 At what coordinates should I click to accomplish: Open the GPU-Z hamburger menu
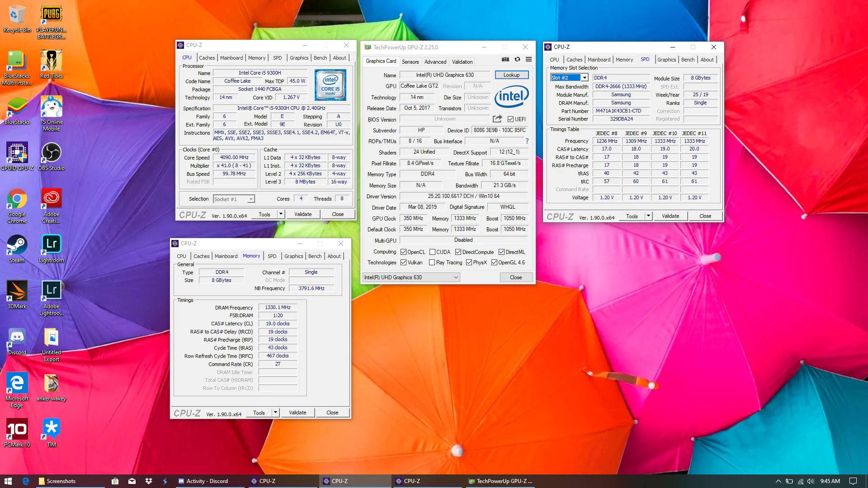pos(528,59)
